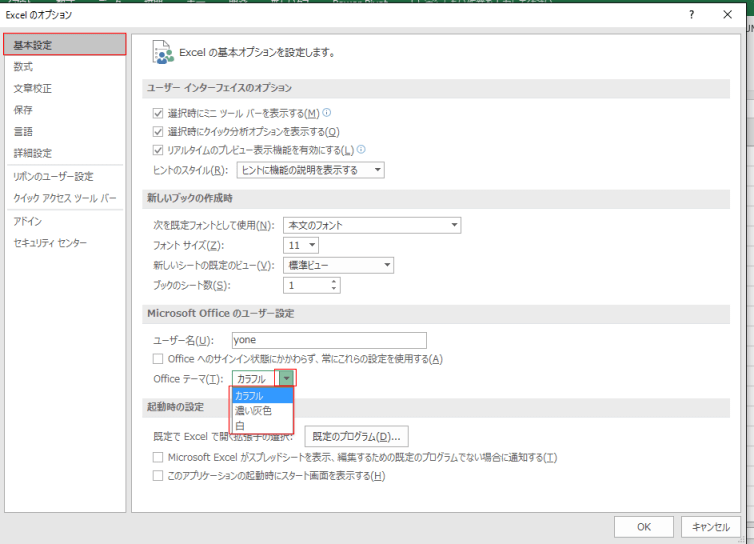Enable Office へのサインイン状態にかかわらず checkbox

158,359
